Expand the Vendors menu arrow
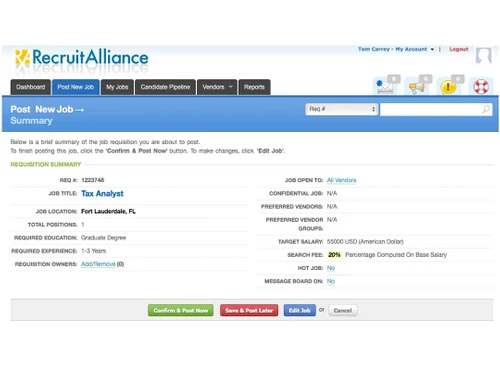Screen dimensions: 500x375 [230, 87]
